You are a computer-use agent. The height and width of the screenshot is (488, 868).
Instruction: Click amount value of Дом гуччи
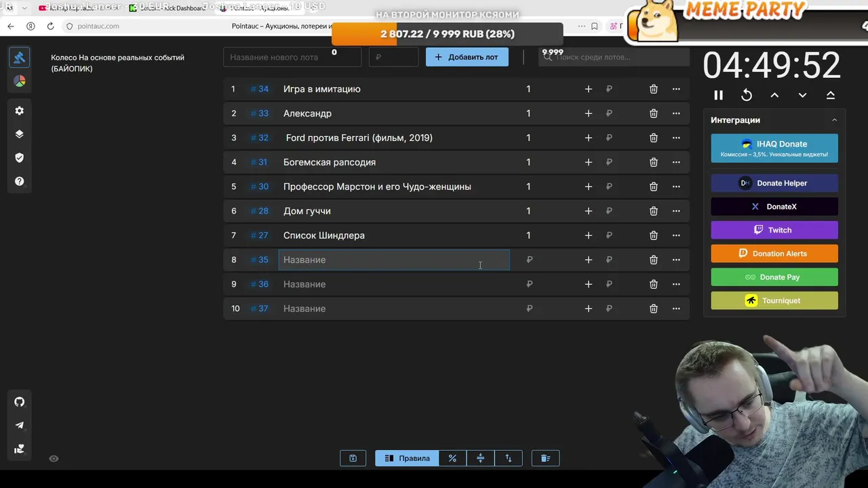click(x=528, y=211)
